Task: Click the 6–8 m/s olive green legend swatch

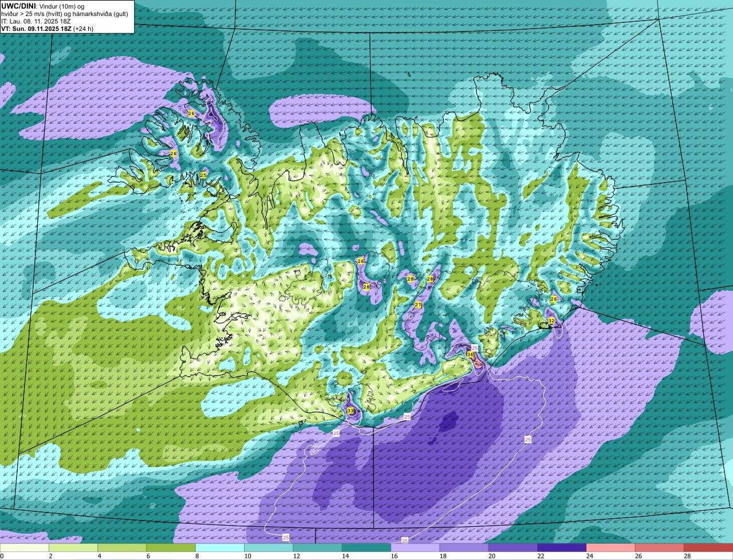Action: (171, 547)
